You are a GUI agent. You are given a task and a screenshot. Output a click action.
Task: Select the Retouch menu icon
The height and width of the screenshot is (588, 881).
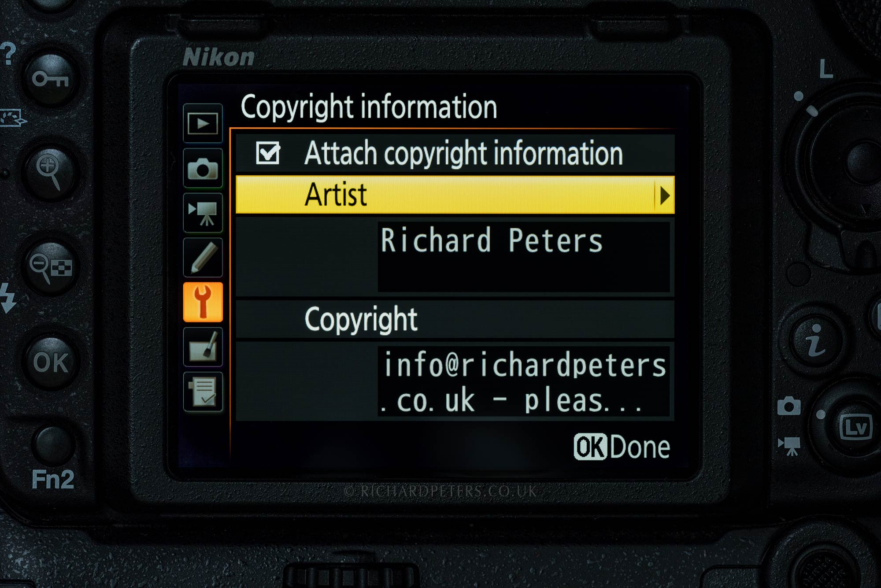click(x=203, y=347)
